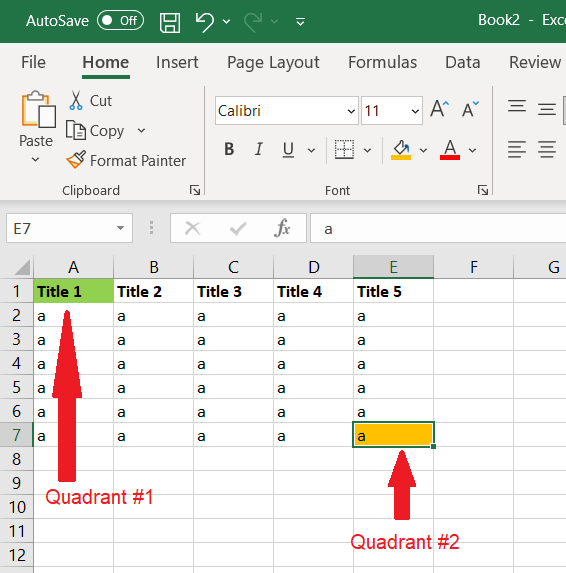Click the orange highlighted cell E7

pyautogui.click(x=394, y=435)
